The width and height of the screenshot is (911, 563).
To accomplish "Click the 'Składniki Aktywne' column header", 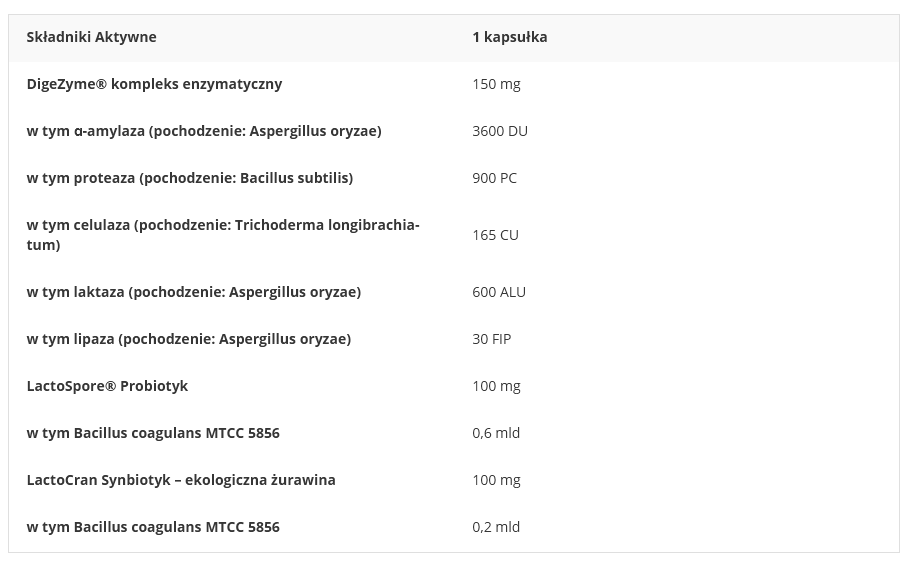I will pyautogui.click(x=91, y=37).
